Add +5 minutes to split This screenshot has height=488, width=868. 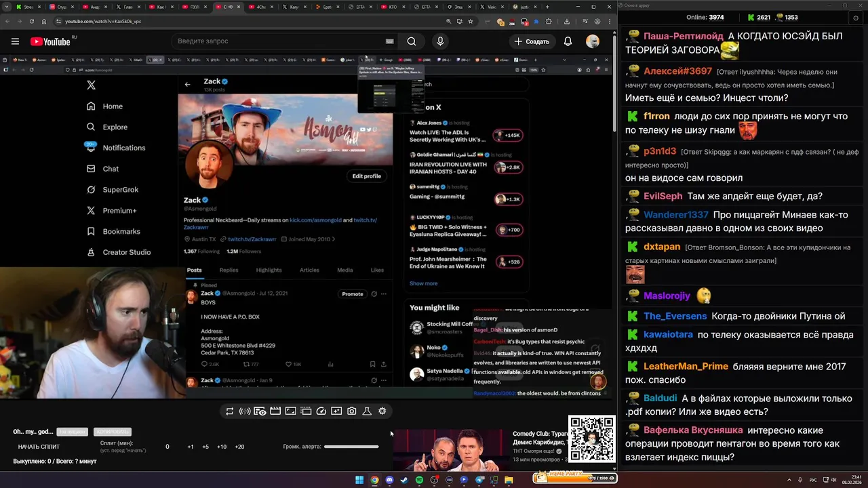click(205, 447)
